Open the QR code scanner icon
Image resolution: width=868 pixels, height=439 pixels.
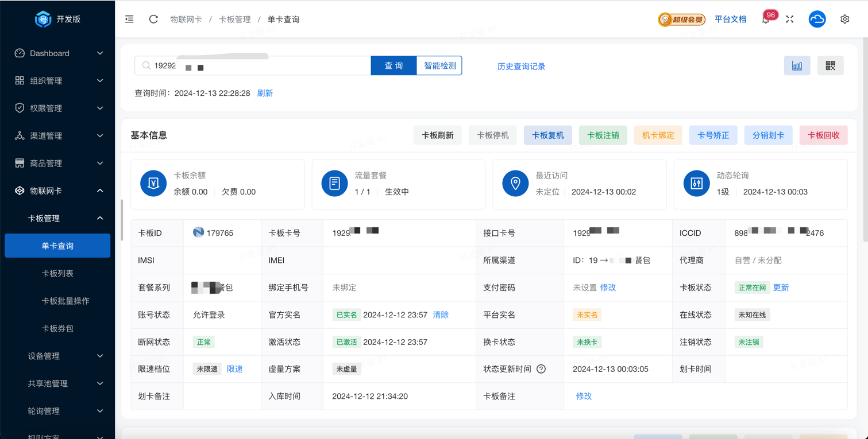[x=830, y=66]
